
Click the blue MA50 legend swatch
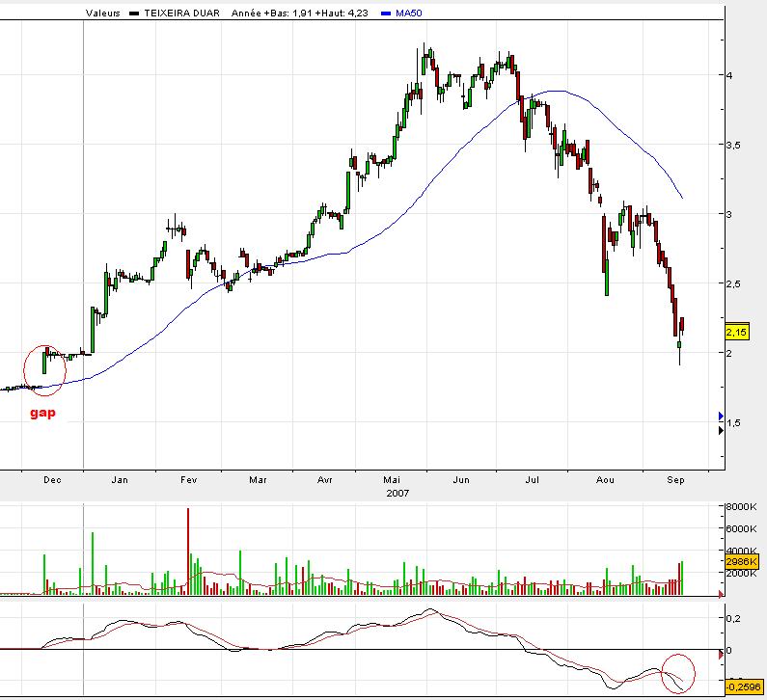click(386, 13)
